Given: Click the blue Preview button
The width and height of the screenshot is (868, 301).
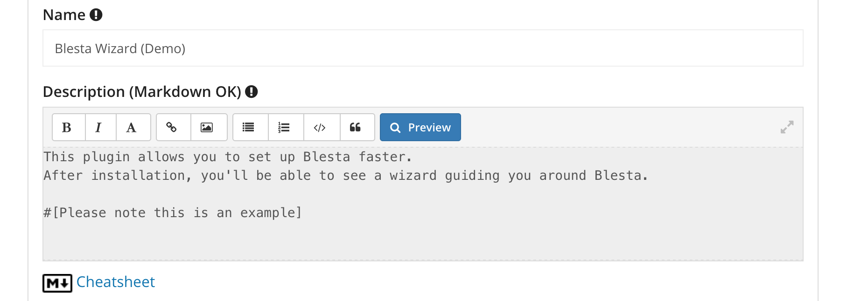Looking at the screenshot, I should pyautogui.click(x=420, y=127).
